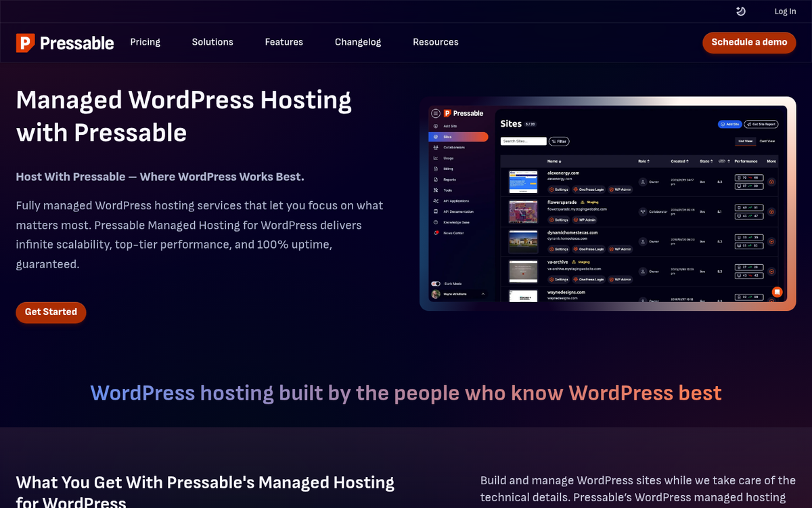This screenshot has width=812, height=508.
Task: Select the Sites section in the dashboard sidebar
Action: 448,136
